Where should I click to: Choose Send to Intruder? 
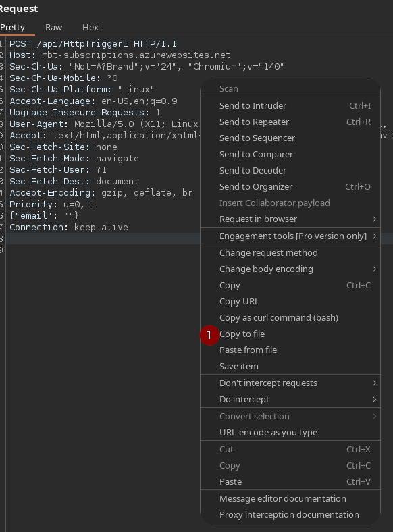click(x=290, y=105)
